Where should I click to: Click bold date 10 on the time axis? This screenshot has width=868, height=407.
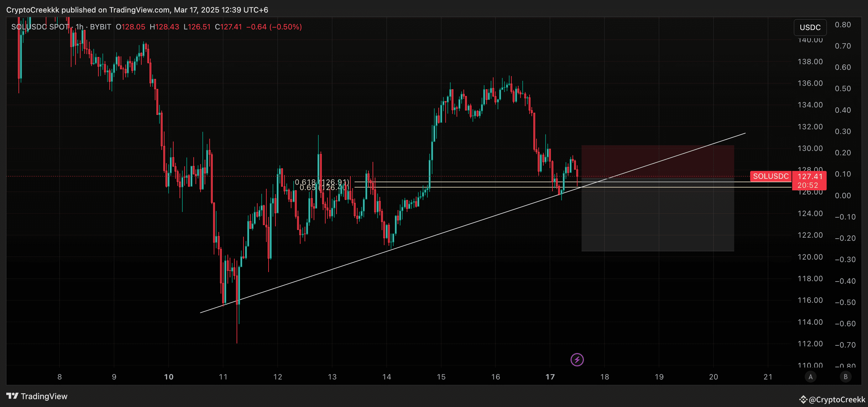click(x=169, y=377)
